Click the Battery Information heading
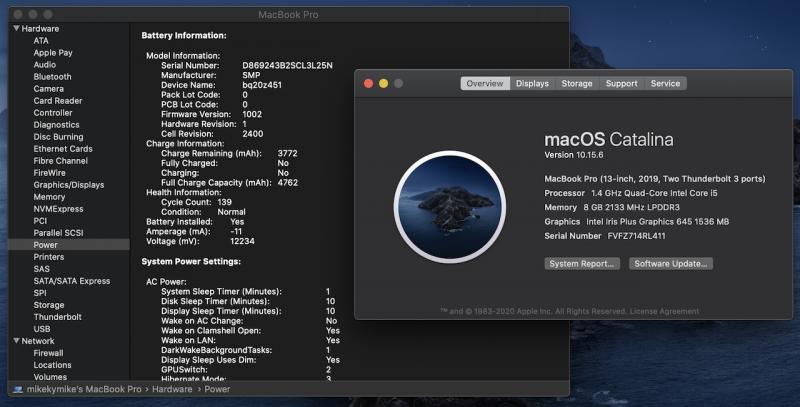 (x=184, y=36)
